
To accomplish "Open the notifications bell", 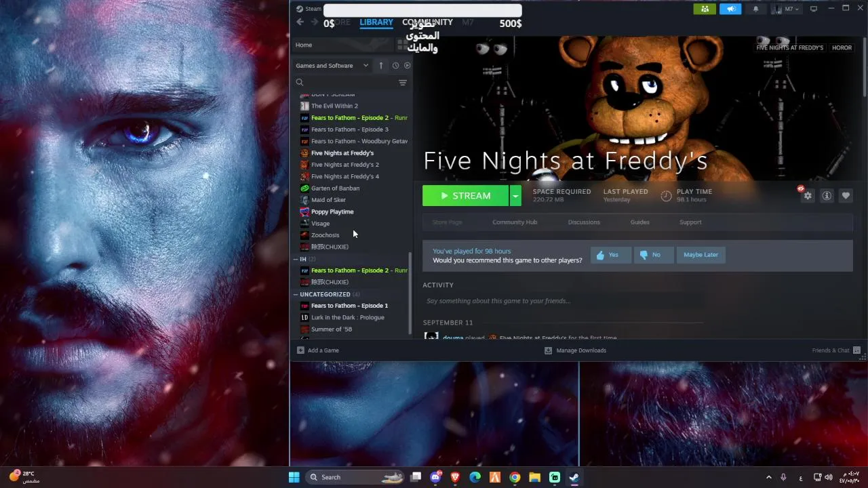I will pyautogui.click(x=756, y=9).
